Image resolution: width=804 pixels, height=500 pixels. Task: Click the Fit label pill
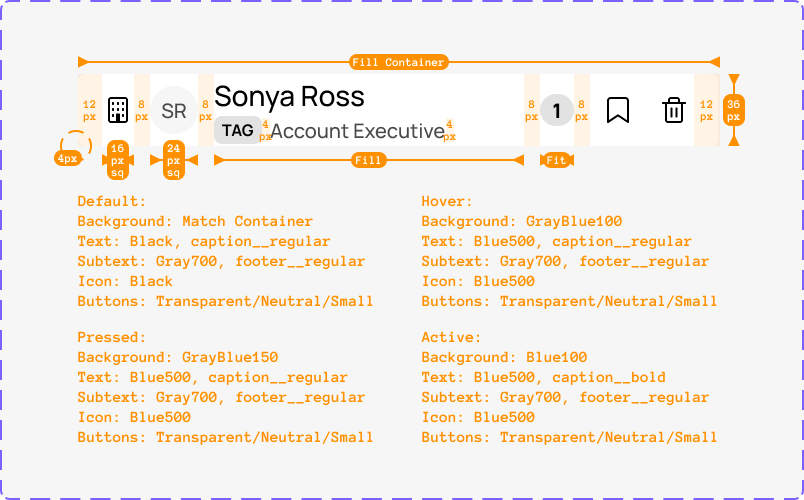click(x=557, y=161)
